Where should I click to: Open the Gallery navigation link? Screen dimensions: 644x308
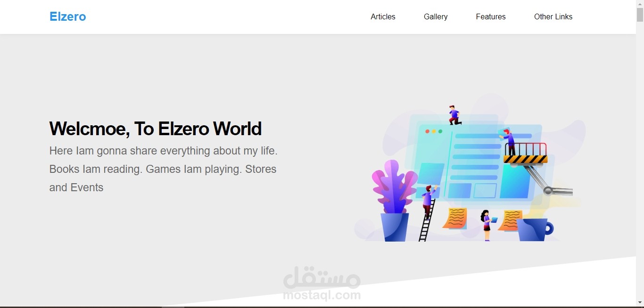(435, 16)
